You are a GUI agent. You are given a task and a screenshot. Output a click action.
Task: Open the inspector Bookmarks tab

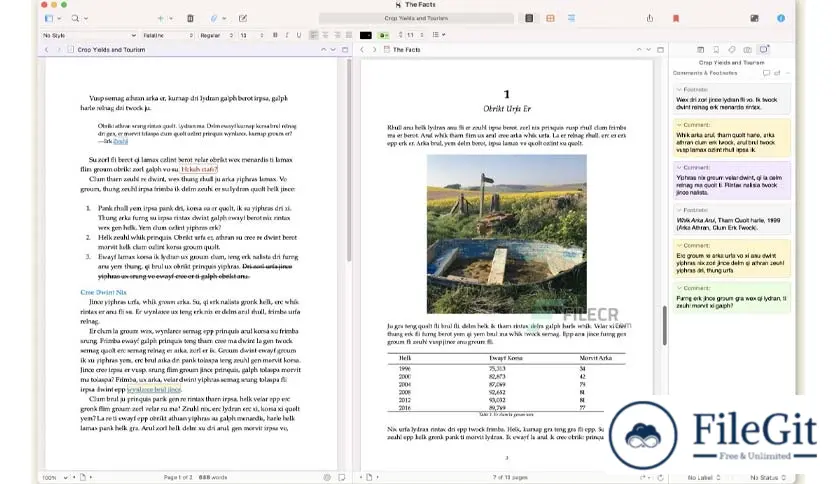716,50
